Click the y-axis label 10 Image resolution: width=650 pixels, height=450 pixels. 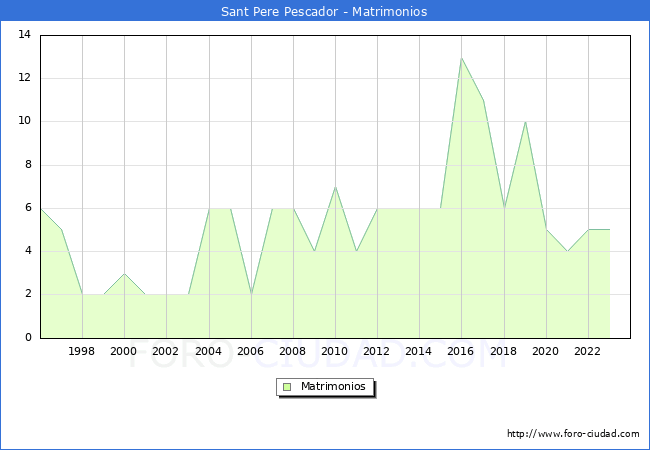pyautogui.click(x=25, y=121)
